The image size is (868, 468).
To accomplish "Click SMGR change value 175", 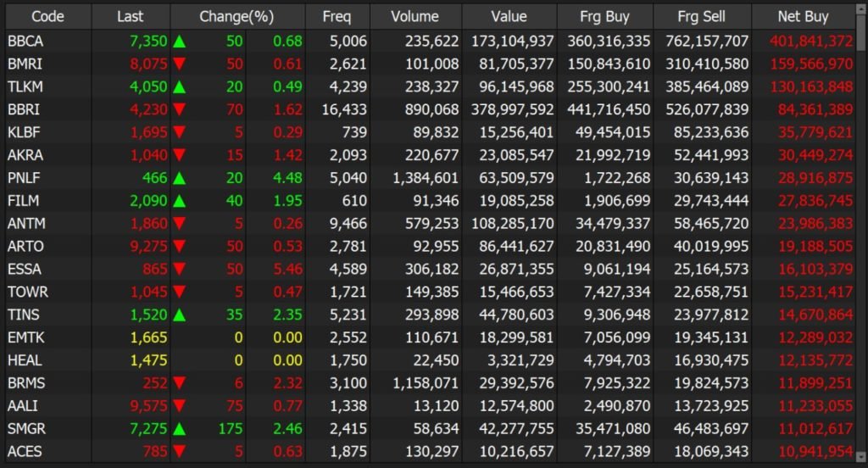I will [231, 429].
